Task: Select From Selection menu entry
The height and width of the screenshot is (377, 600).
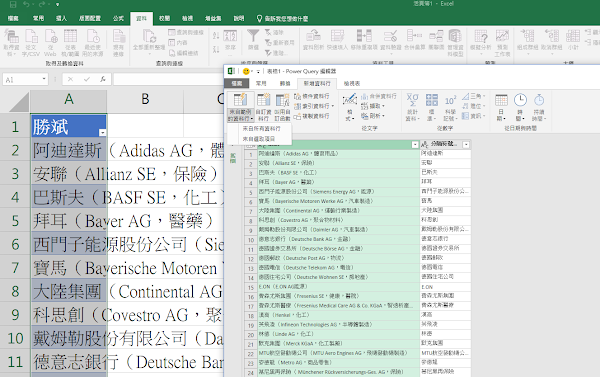Action: [x=259, y=139]
